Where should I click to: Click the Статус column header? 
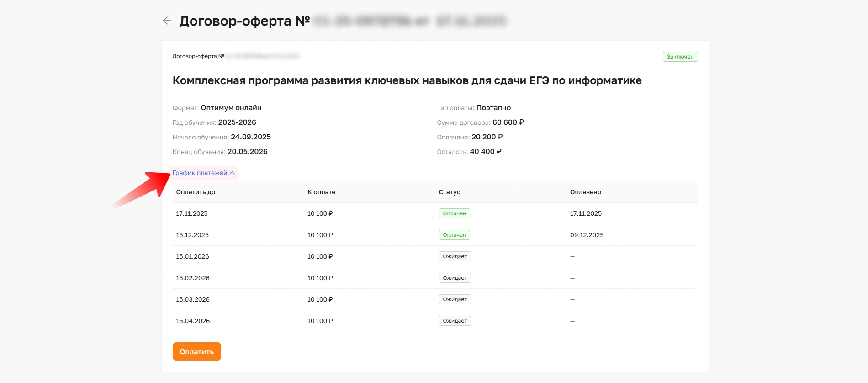tap(449, 192)
